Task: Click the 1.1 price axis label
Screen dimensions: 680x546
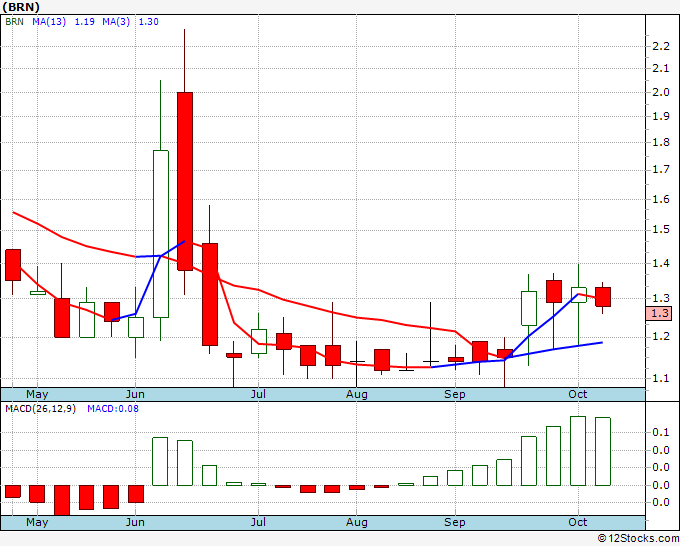Action: point(660,378)
